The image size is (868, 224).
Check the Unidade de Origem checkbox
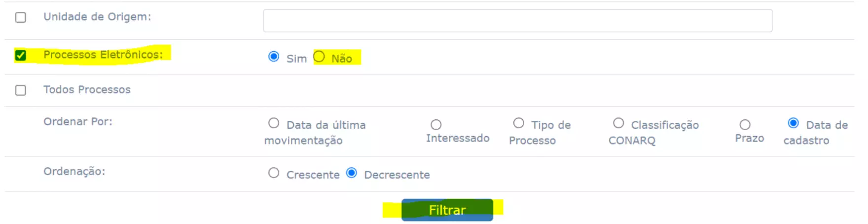point(20,18)
